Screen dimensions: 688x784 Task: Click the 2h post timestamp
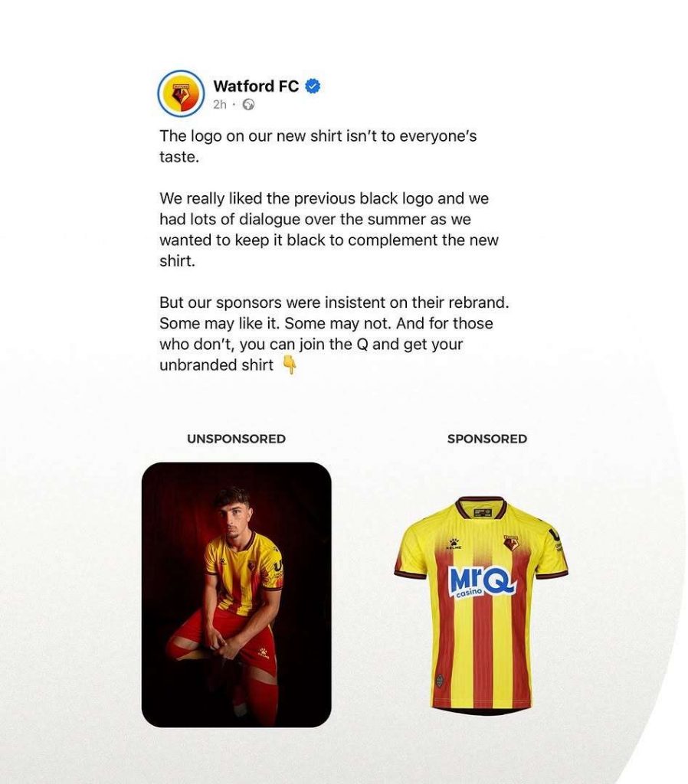pyautogui.click(x=220, y=104)
